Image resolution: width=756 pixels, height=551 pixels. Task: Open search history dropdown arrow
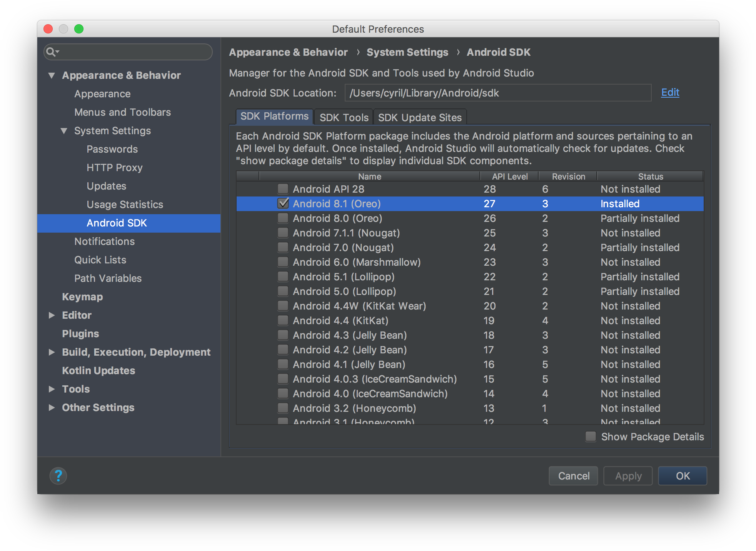tap(57, 52)
